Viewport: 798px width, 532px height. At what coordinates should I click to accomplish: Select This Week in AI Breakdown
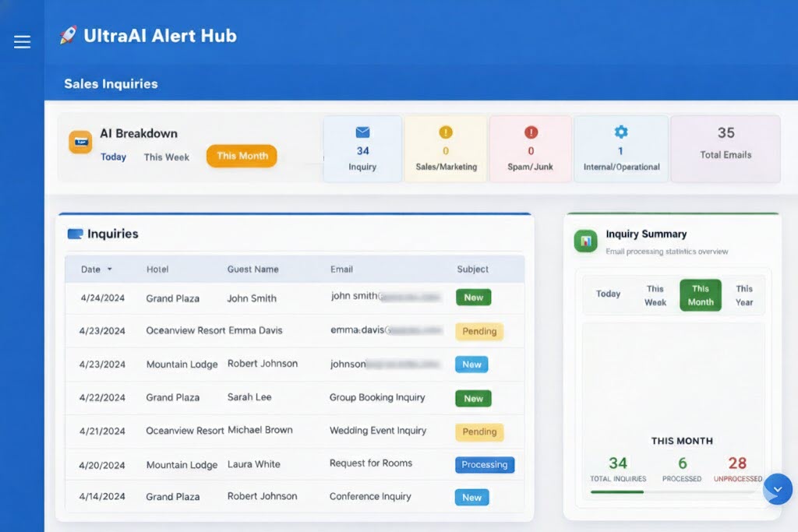point(167,157)
